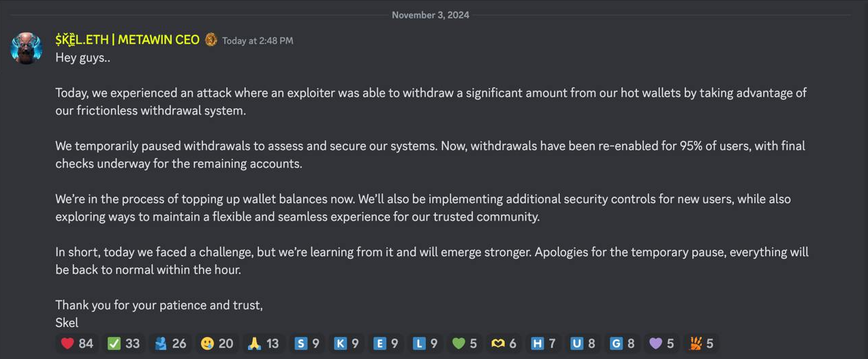Click the letter U reaction showing 8
The width and height of the screenshot is (868, 359).
[x=583, y=343]
